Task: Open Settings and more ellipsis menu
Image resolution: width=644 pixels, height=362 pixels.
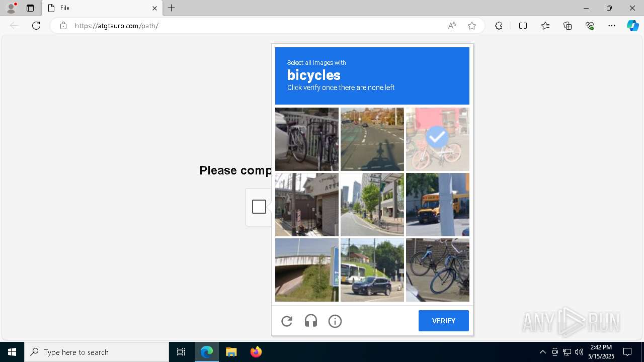Action: 612,26
